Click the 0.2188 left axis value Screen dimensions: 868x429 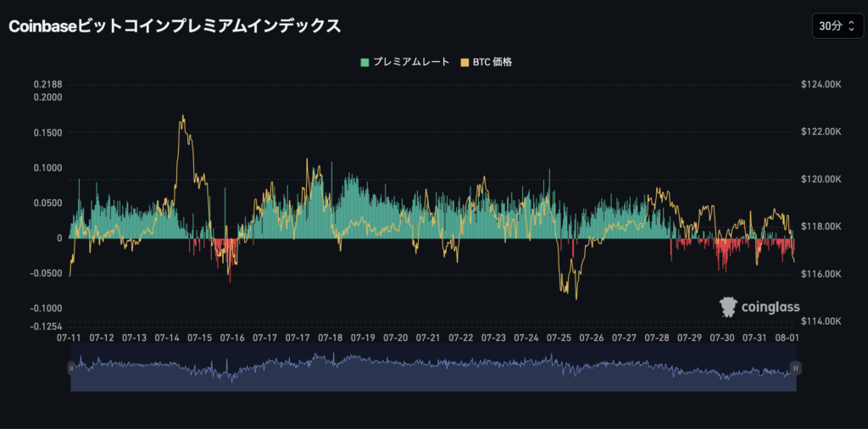pyautogui.click(x=48, y=85)
